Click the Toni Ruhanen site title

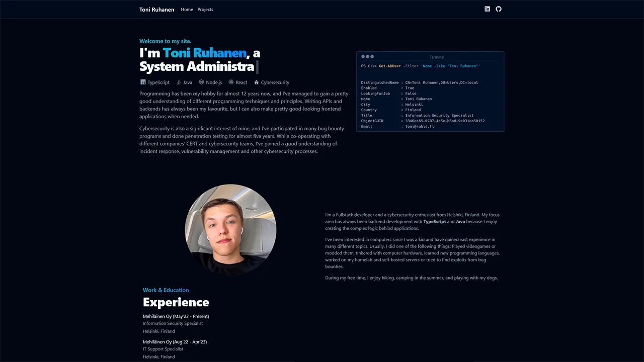pyautogui.click(x=156, y=9)
